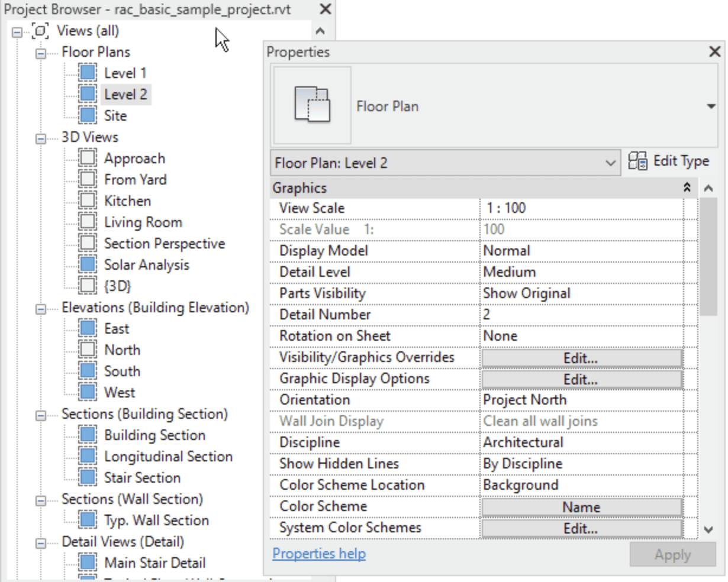The image size is (728, 582).
Task: Click the Views (all) root icon
Action: point(40,31)
